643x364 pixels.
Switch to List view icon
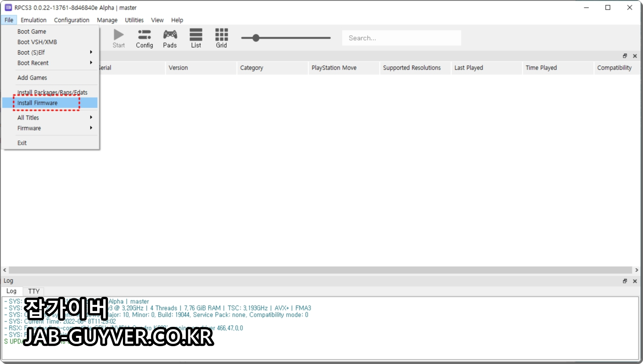coord(196,35)
